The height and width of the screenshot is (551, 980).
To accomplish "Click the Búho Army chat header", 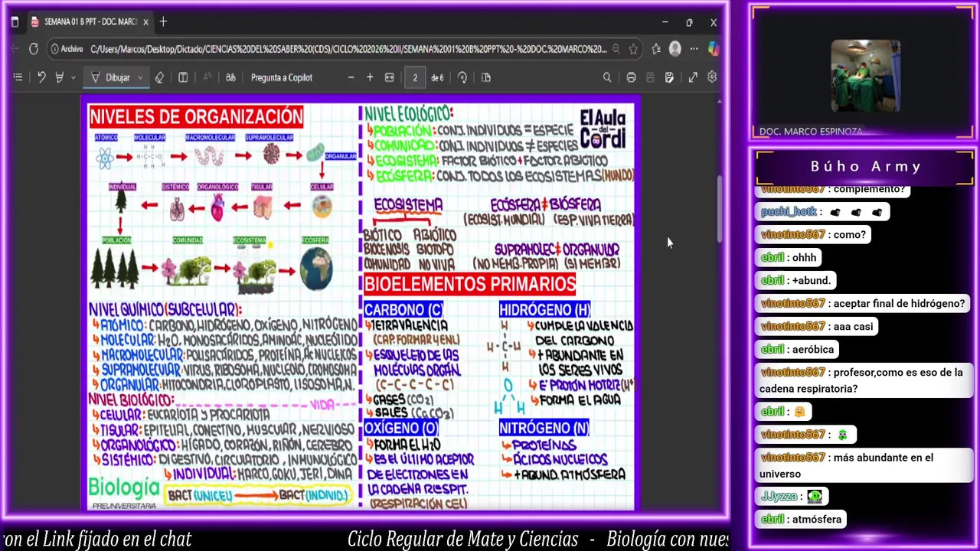I will click(866, 167).
